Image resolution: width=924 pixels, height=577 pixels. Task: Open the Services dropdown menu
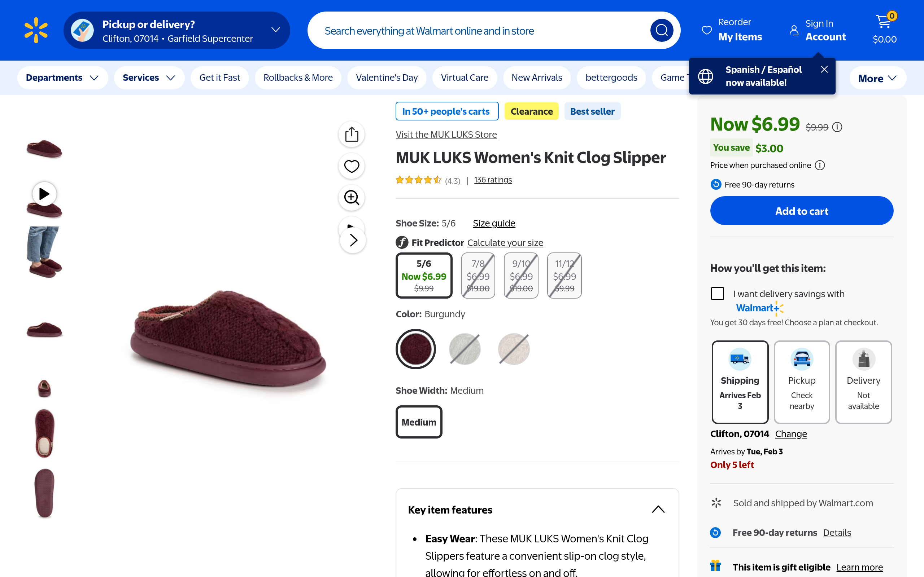pos(149,78)
